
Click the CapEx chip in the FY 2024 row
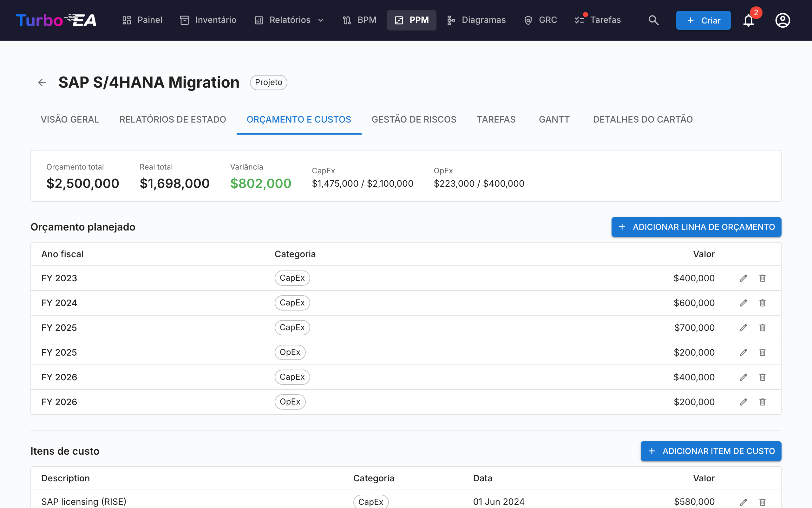292,303
